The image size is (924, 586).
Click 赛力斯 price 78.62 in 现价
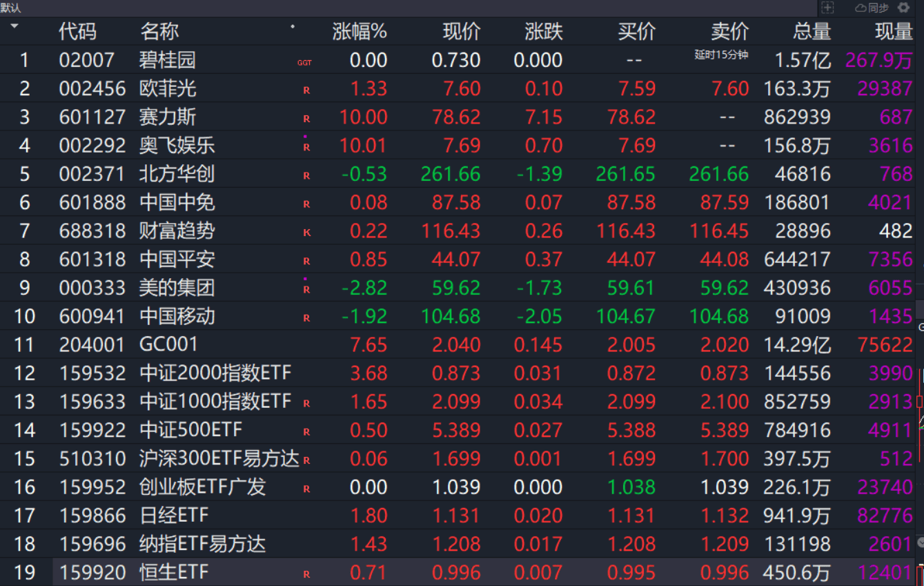pyautogui.click(x=456, y=117)
